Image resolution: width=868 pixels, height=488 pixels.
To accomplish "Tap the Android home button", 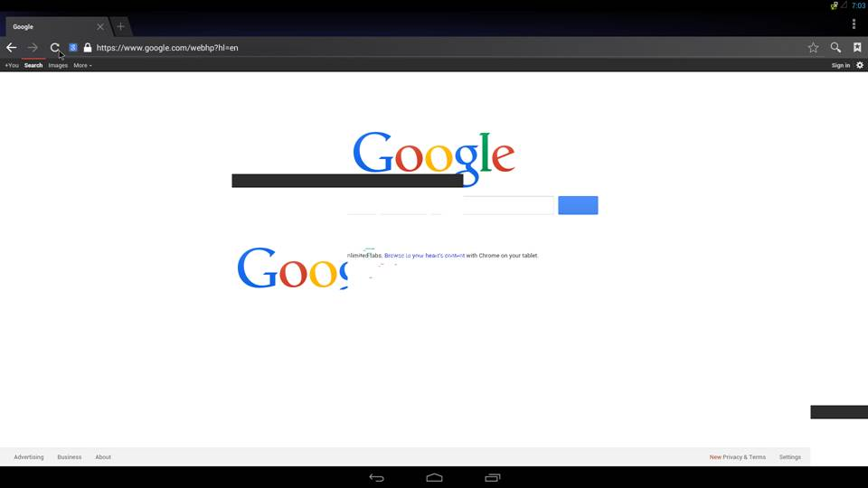I will click(x=435, y=477).
